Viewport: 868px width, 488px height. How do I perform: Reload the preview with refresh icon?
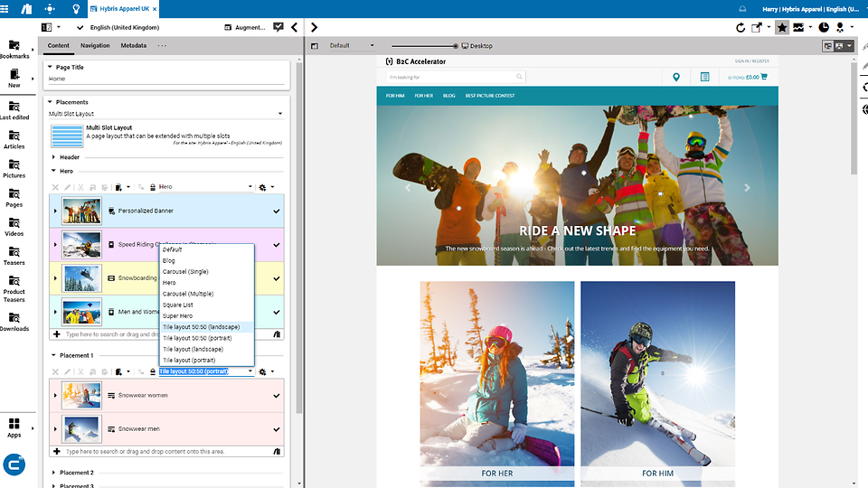(x=741, y=27)
